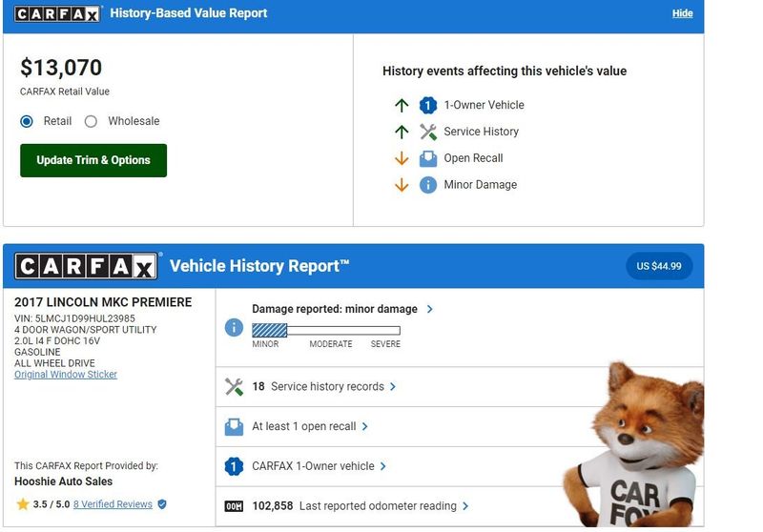
Task: Click the 1-Owner badge icon in value events
Action: click(x=427, y=105)
